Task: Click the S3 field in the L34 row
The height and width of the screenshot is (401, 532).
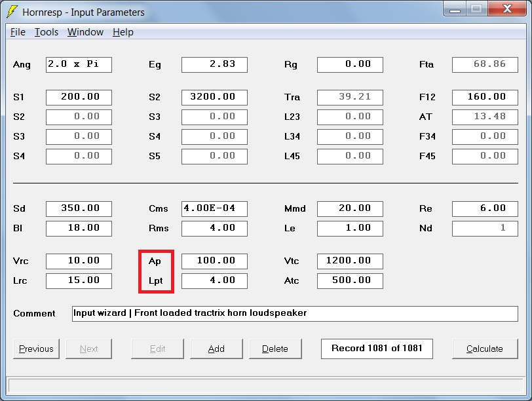Action: 79,137
